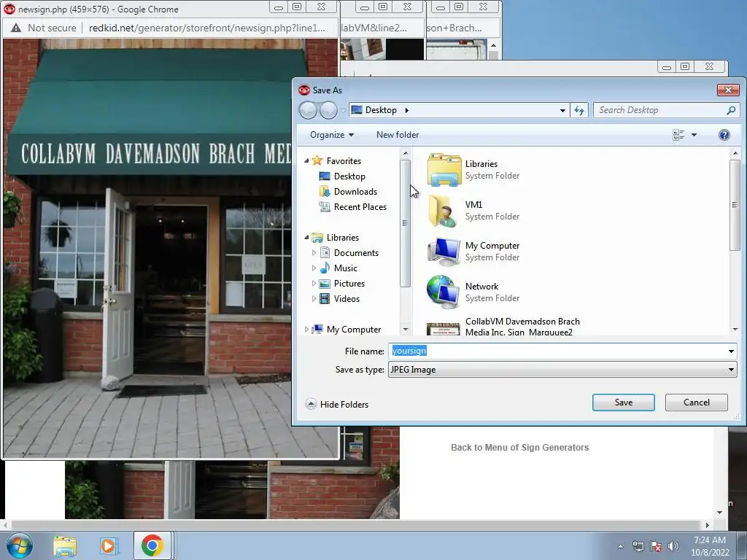
Task: Click the storefront sign image in Chrome
Action: click(x=147, y=248)
